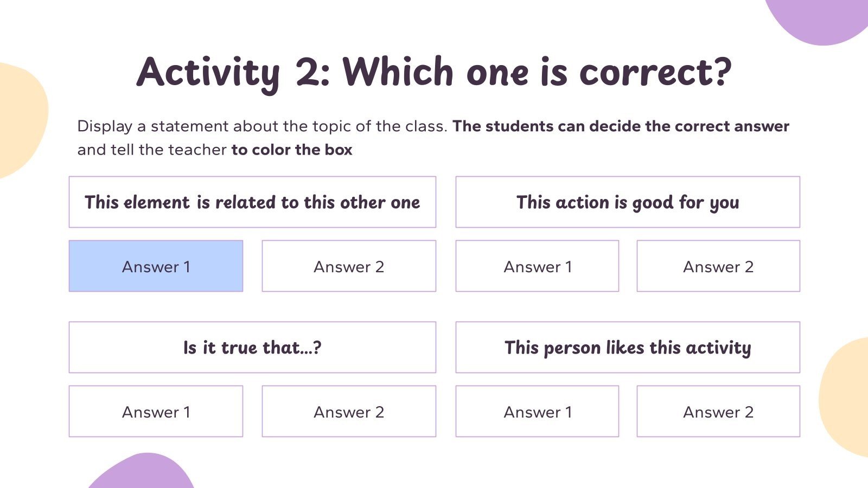The image size is (868, 488).
Task: Choose Answer 1 under 'This action is good for you'
Action: 537,266
